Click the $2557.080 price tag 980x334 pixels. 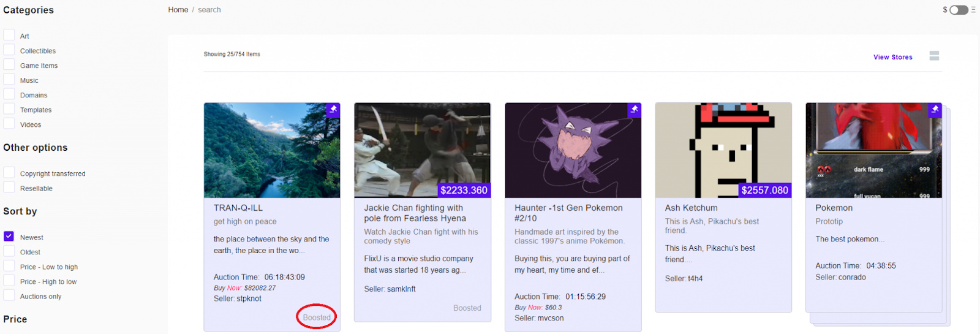765,190
